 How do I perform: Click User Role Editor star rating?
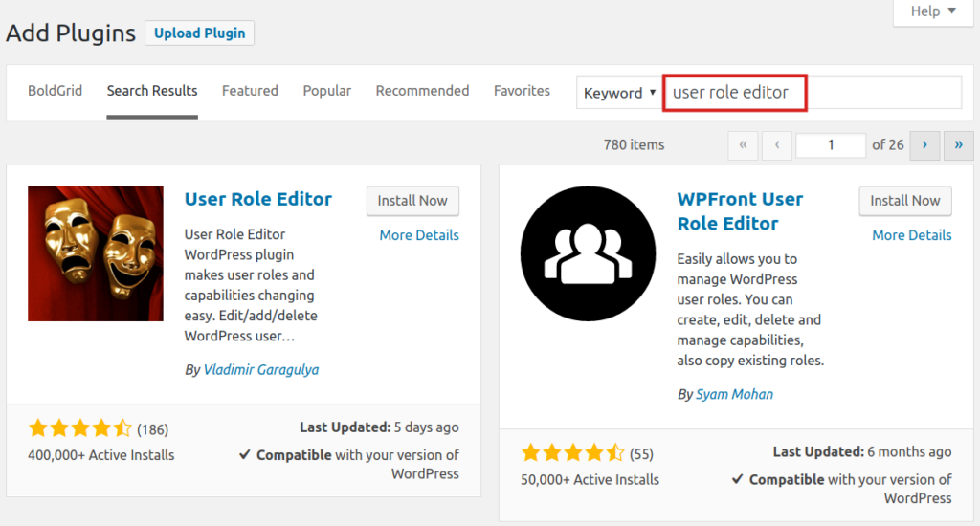coord(80,428)
